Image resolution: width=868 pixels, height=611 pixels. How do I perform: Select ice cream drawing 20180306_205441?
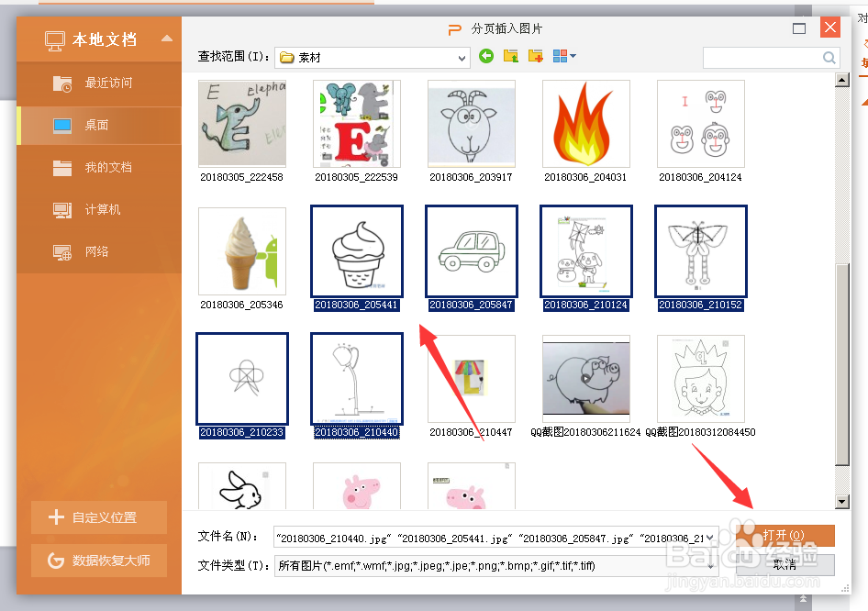[357, 251]
